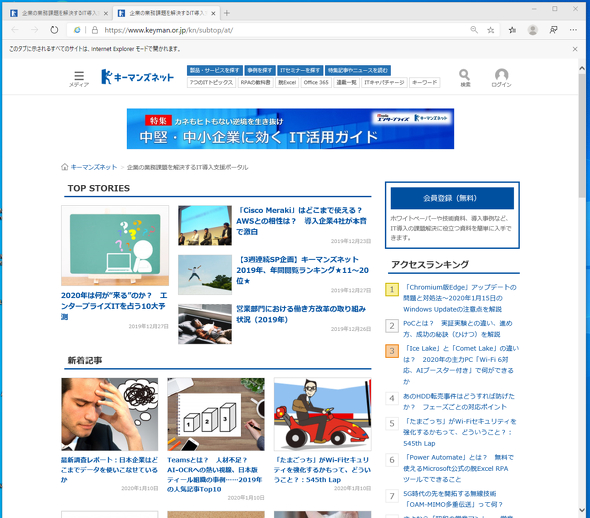Close the first browser tab

[x=106, y=14]
